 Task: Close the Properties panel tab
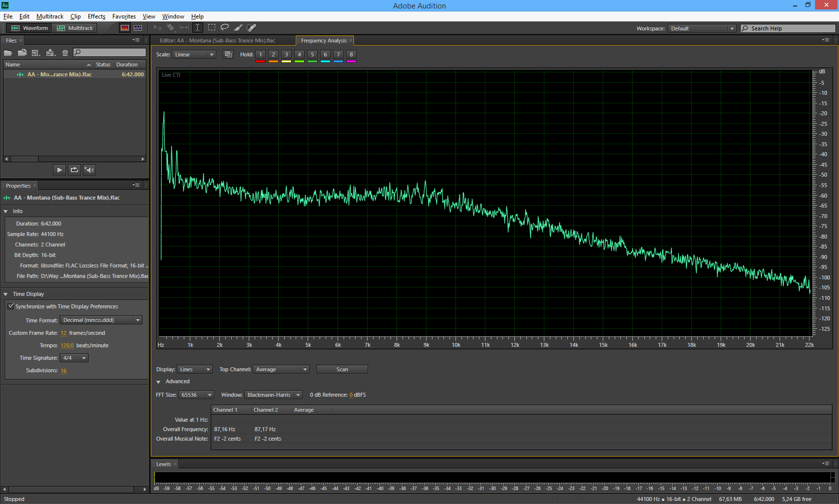coord(34,186)
